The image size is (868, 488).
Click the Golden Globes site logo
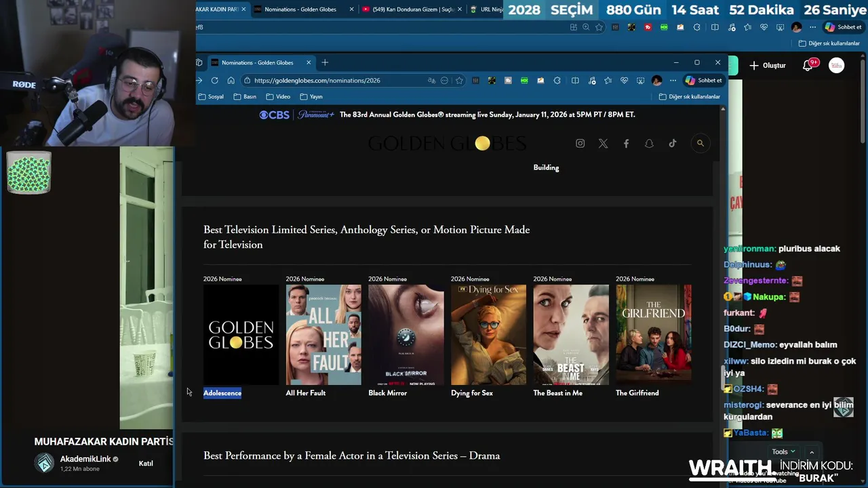coord(448,143)
